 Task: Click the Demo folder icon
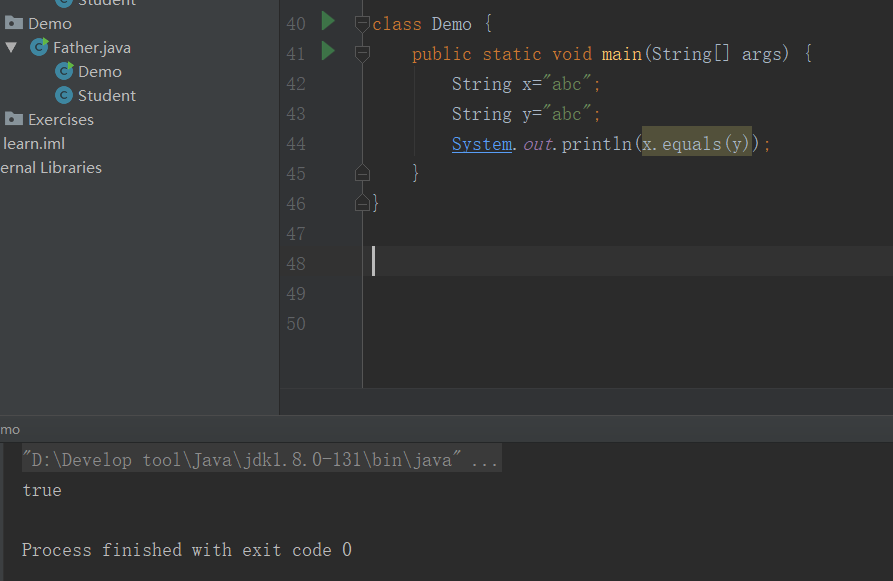pos(14,23)
